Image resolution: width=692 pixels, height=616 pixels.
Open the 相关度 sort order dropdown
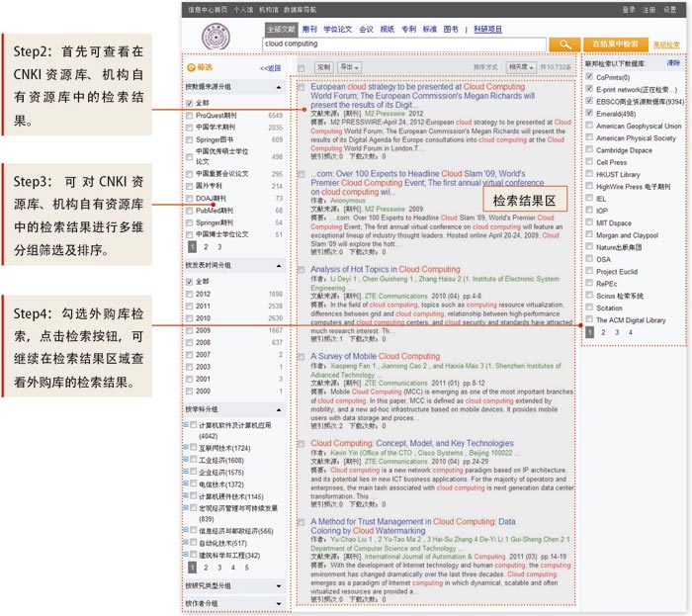tap(521, 67)
